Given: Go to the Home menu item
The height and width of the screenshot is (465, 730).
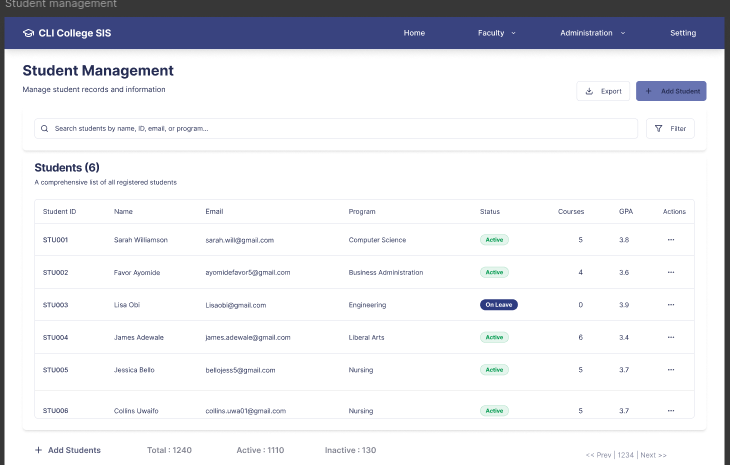Looking at the screenshot, I should [x=414, y=33].
